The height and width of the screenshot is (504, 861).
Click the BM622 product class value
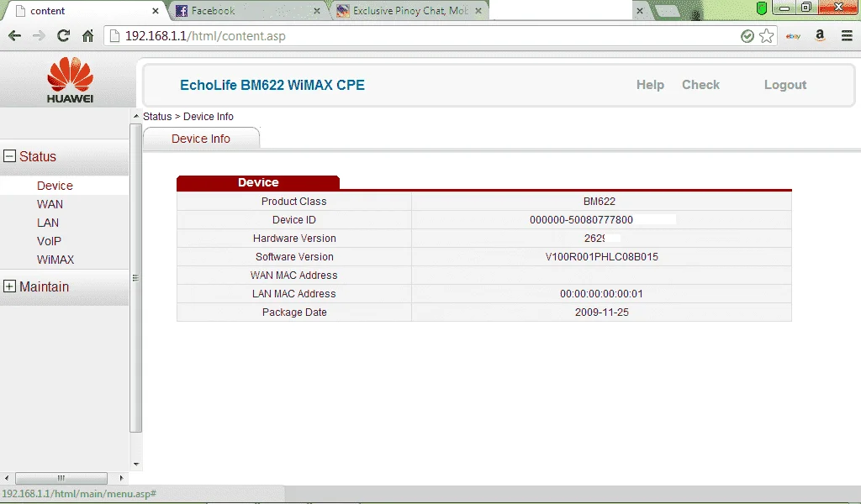pyautogui.click(x=599, y=202)
